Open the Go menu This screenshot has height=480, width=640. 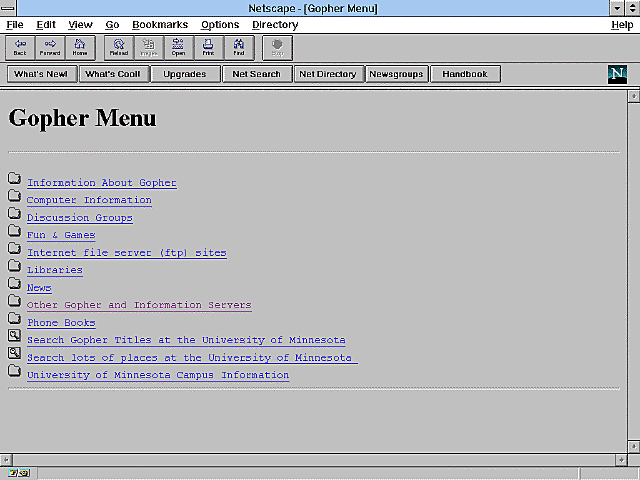pos(112,25)
